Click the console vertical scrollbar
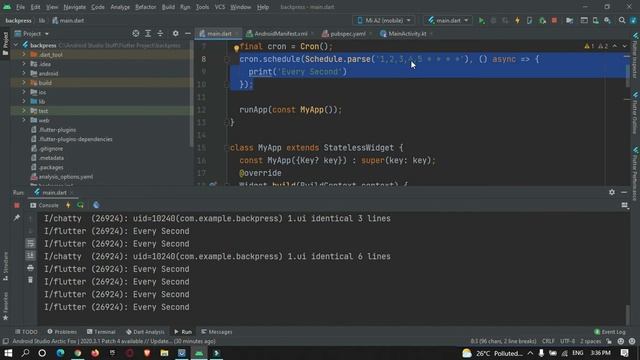The height and width of the screenshot is (360, 640). click(628, 314)
